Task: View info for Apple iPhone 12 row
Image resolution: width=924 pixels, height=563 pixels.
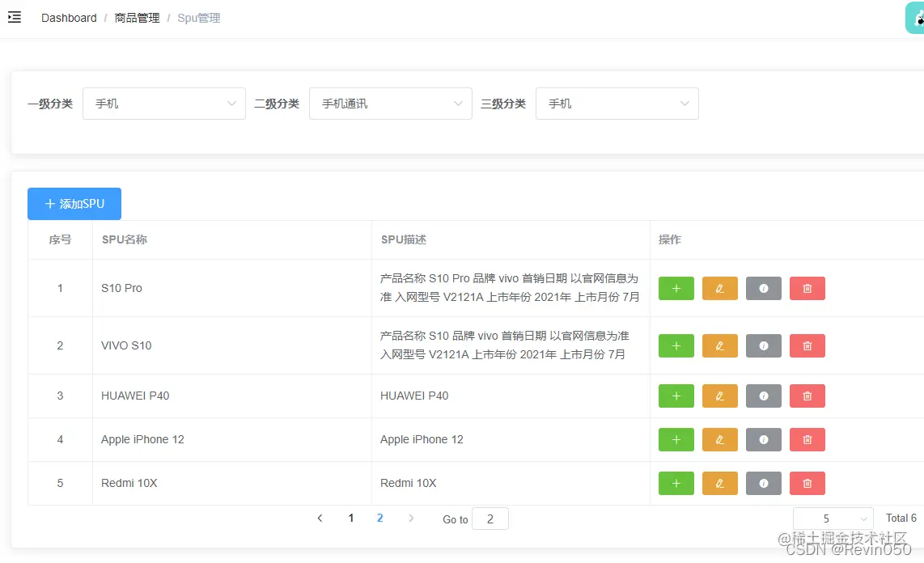Action: (x=763, y=439)
